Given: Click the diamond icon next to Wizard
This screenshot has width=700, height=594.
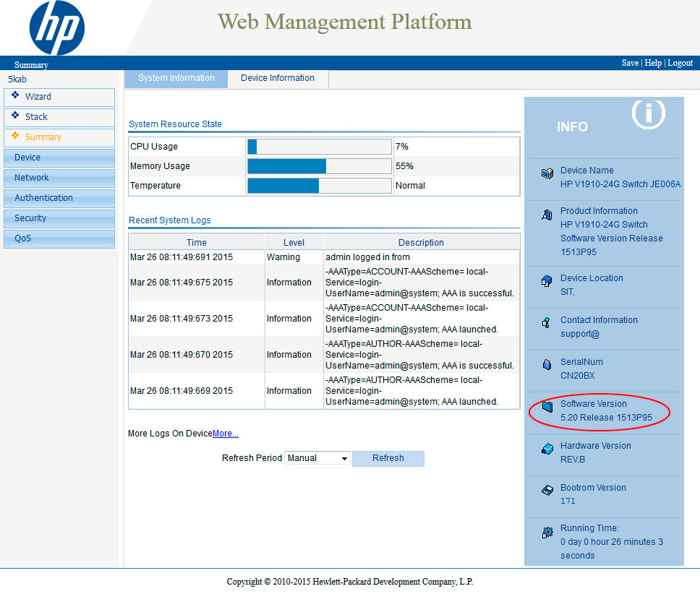Looking at the screenshot, I should 15,95.
